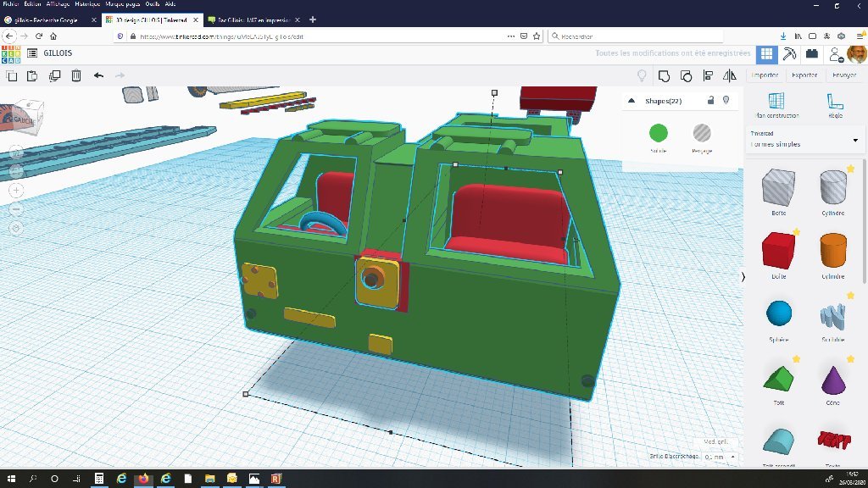Invite collaborators with the add-person icon

(835, 54)
